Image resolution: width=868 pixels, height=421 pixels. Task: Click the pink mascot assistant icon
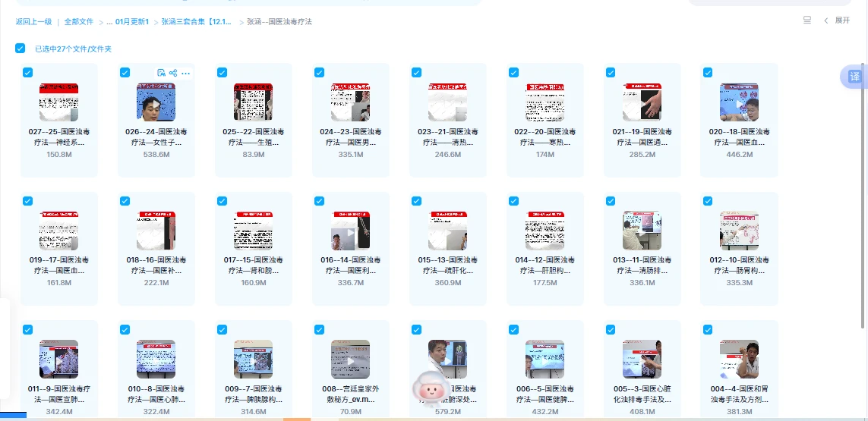click(428, 388)
